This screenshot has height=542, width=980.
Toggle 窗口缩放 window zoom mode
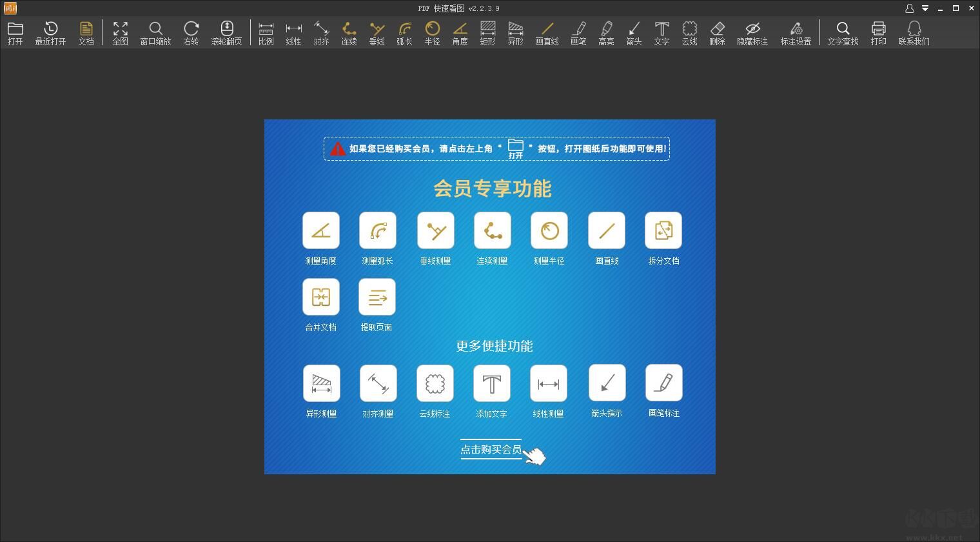155,32
